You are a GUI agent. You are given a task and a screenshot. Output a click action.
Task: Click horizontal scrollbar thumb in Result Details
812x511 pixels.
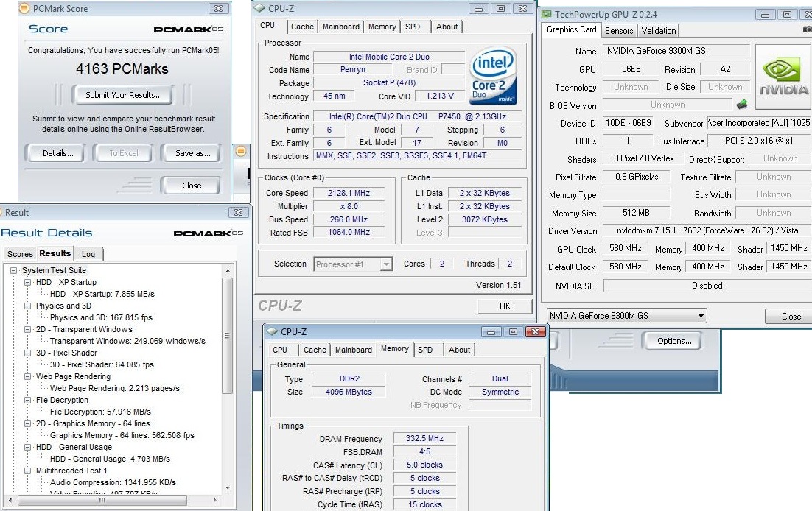[102, 500]
